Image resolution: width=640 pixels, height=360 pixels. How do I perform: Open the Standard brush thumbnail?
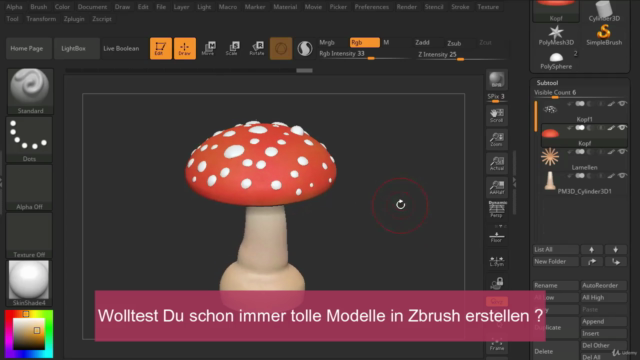tap(30, 91)
